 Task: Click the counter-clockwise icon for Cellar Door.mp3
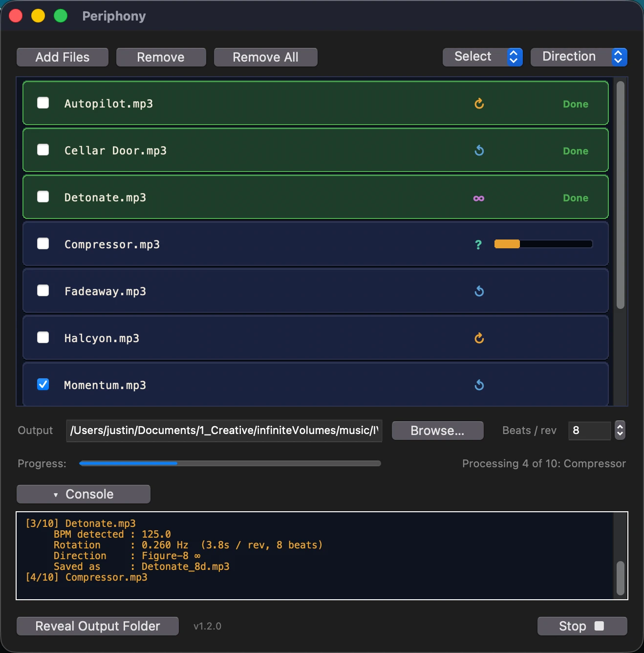pyautogui.click(x=479, y=150)
